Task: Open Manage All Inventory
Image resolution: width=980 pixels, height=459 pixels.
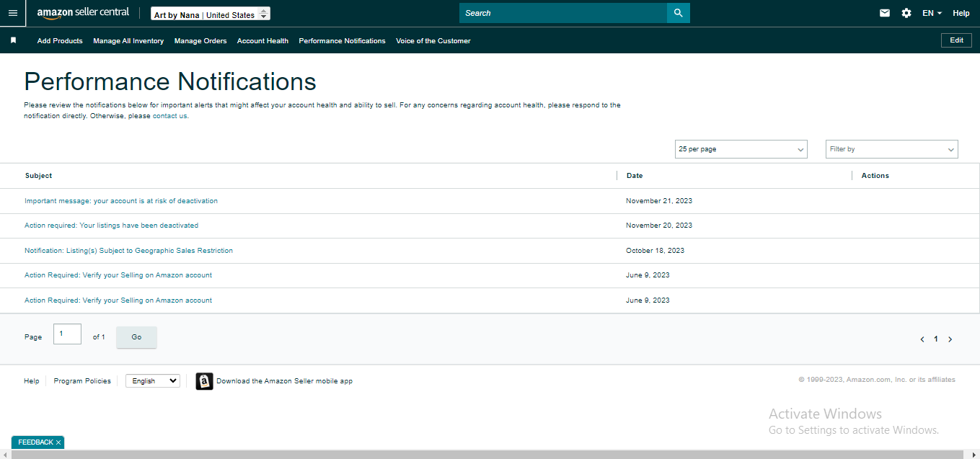Action: pyautogui.click(x=128, y=41)
